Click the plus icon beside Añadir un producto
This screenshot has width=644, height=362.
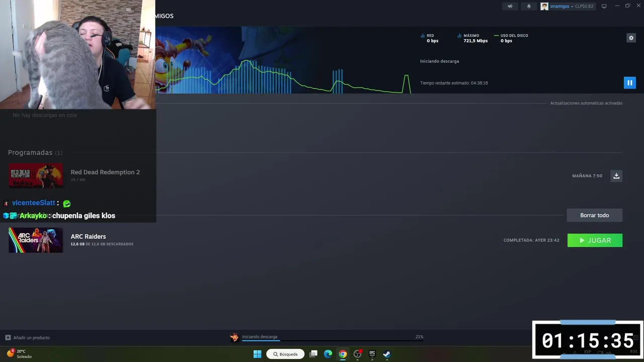pos(8,337)
